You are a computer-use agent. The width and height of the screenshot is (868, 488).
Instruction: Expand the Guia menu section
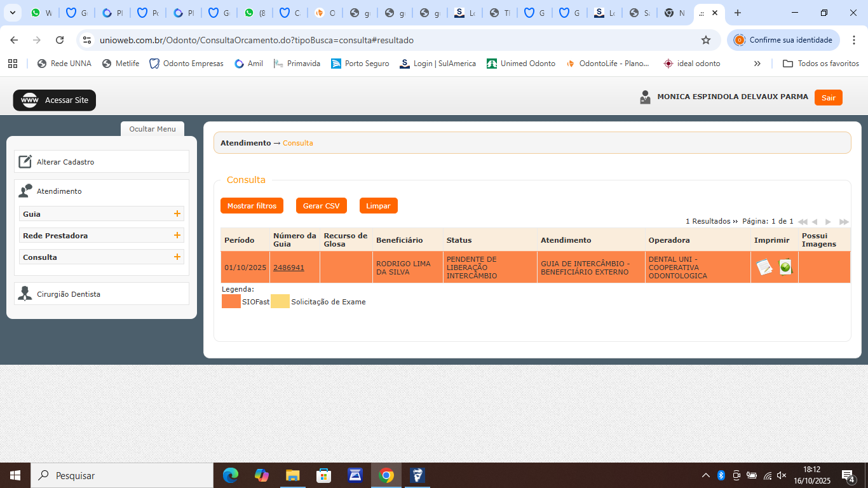point(177,214)
